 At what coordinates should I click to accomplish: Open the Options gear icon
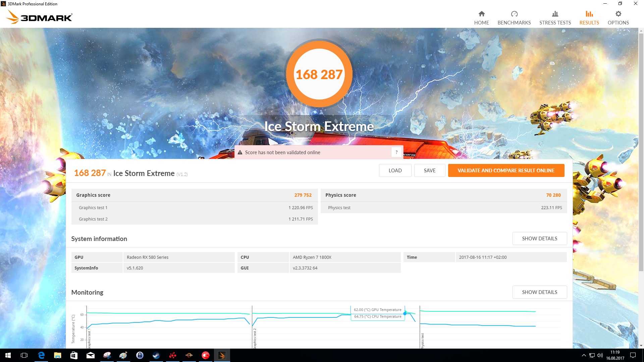[x=618, y=14]
